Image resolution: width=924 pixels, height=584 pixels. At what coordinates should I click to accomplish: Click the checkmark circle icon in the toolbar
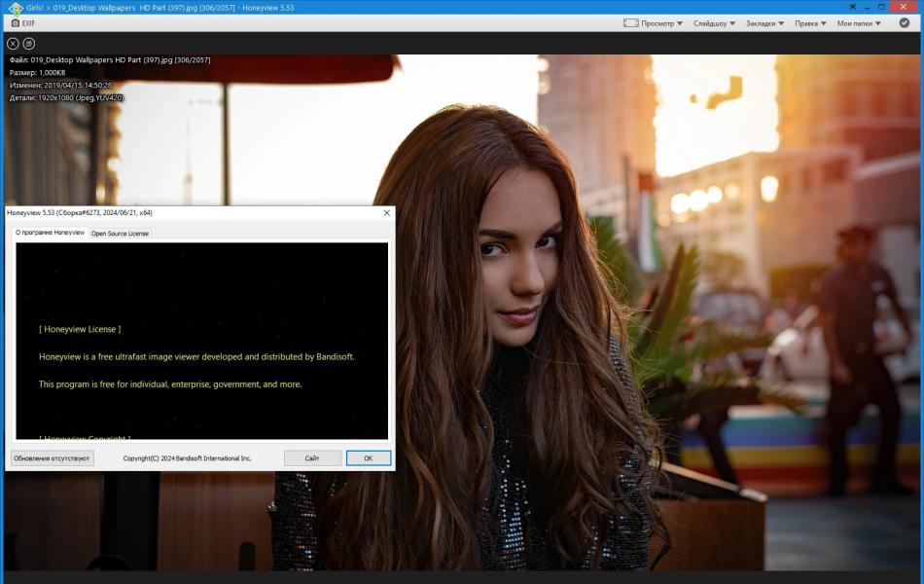[x=904, y=23]
